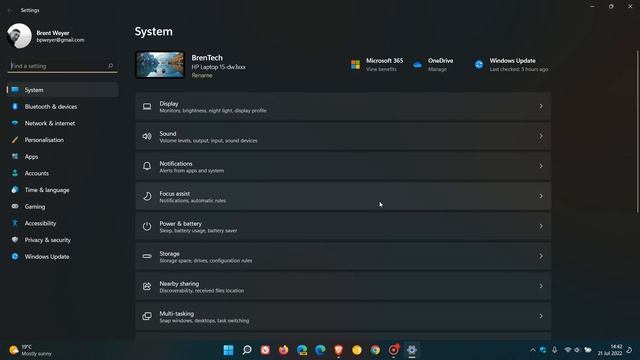
Task: Click the back arrow beside Settings title
Action: 10,10
